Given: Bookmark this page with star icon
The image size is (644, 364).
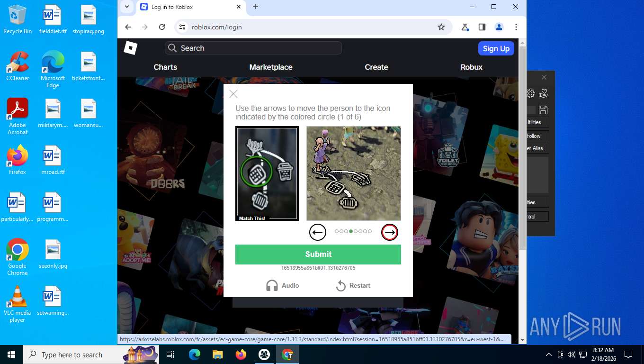Looking at the screenshot, I should point(441,27).
